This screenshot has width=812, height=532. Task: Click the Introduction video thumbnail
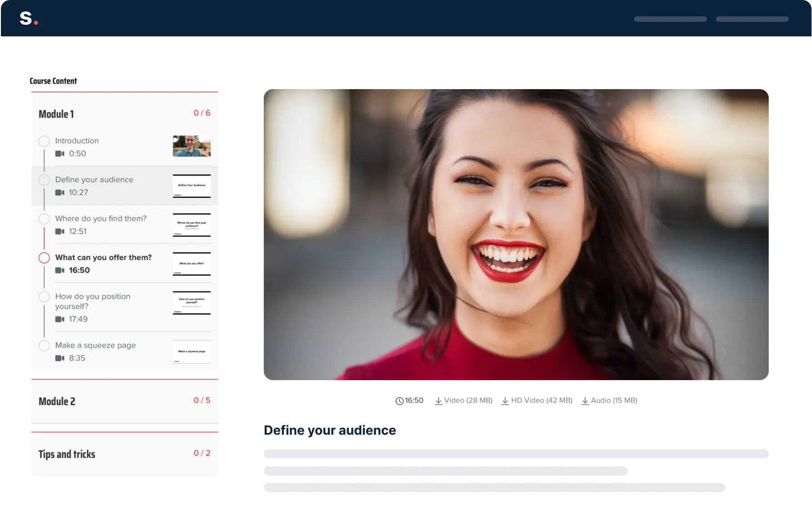[x=191, y=146]
